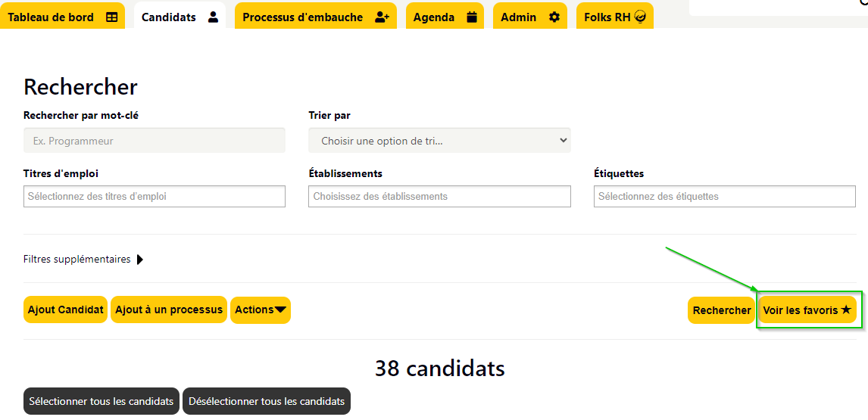The width and height of the screenshot is (868, 420).
Task: Click the Ajout Candidat button
Action: click(x=65, y=310)
